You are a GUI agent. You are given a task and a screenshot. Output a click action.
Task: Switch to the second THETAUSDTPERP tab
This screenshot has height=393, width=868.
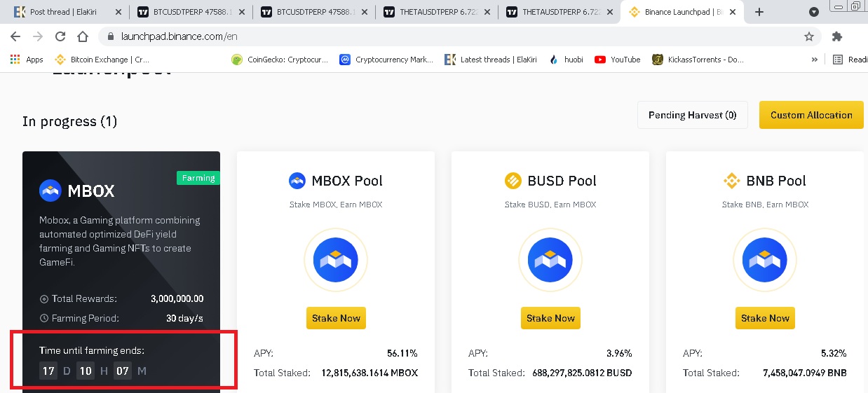[x=562, y=12]
